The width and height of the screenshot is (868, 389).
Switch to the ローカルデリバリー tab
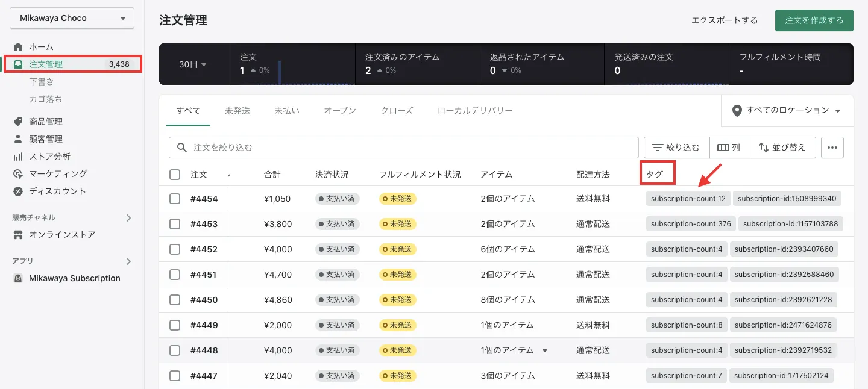pos(475,111)
